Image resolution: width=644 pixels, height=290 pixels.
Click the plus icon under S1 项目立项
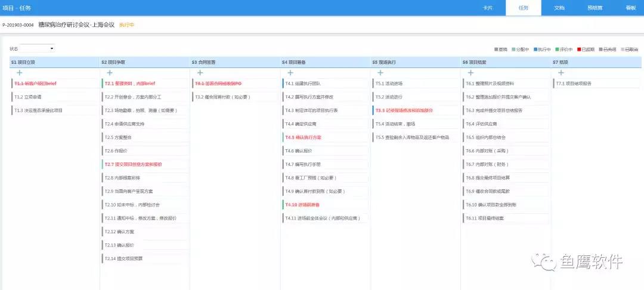pos(20,72)
